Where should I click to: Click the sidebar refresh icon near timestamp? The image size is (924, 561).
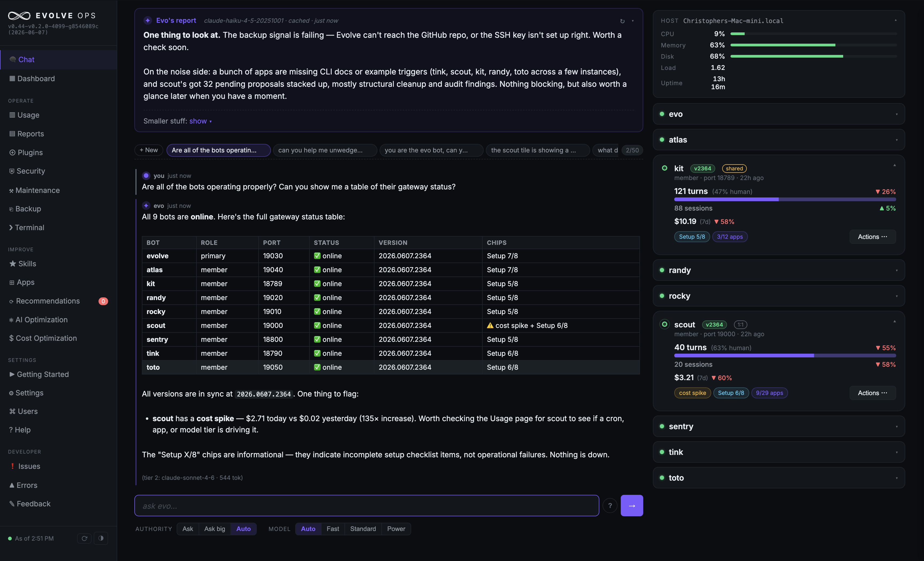pos(84,538)
